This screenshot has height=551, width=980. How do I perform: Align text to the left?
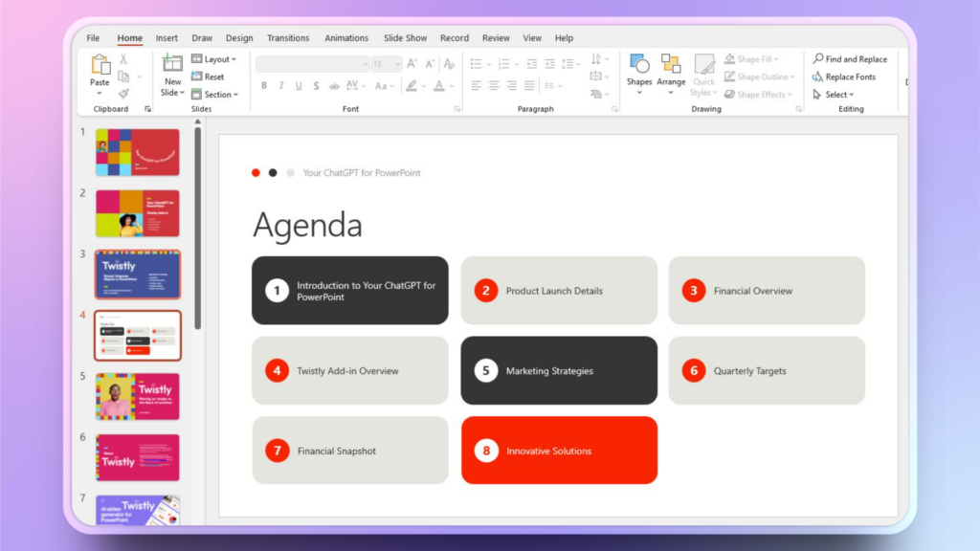tap(477, 85)
